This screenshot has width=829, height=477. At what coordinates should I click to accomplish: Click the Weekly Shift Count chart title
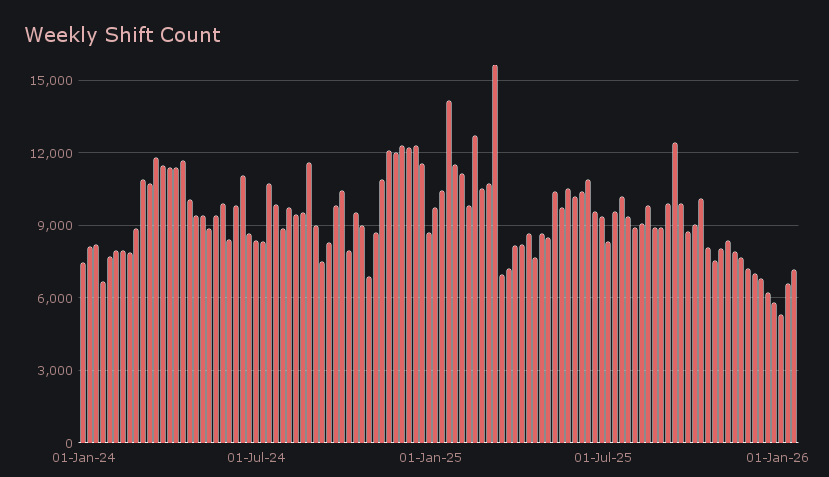coord(122,35)
